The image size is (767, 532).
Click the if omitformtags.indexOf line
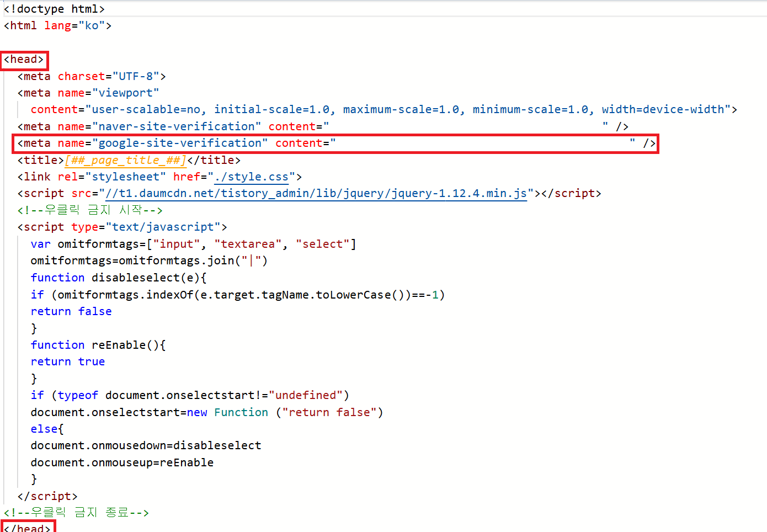coord(238,295)
